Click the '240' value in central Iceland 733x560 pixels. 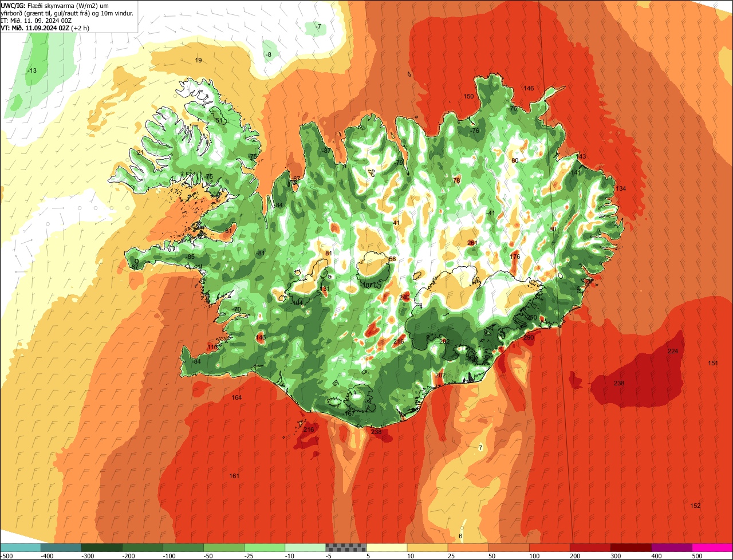[404, 297]
